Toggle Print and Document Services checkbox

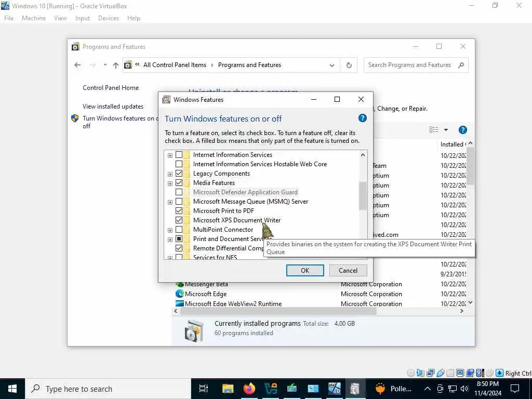[179, 239]
